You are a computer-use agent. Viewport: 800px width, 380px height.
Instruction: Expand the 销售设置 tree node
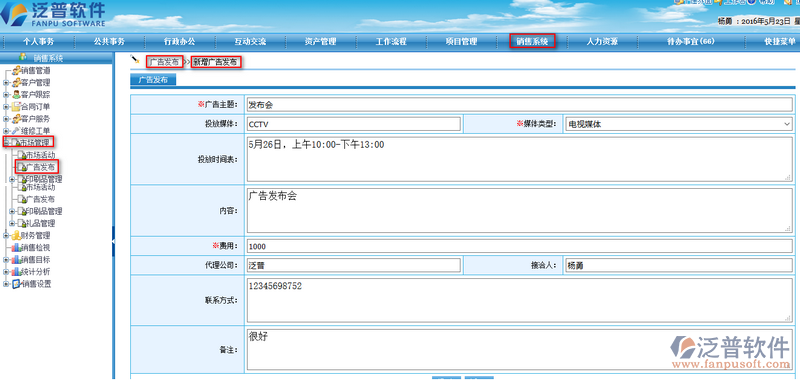(6, 284)
